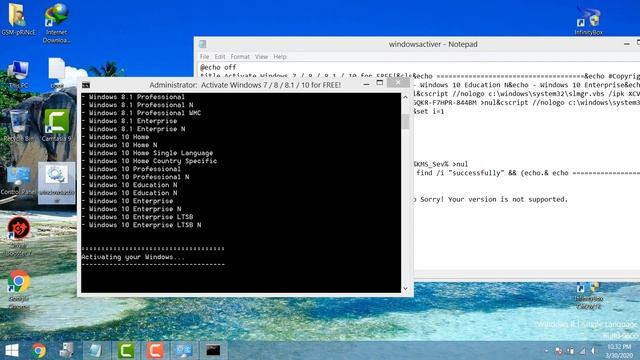Switch to the Command Prompt taskbar button
Image resolution: width=640 pixels, height=360 pixels.
point(213,350)
